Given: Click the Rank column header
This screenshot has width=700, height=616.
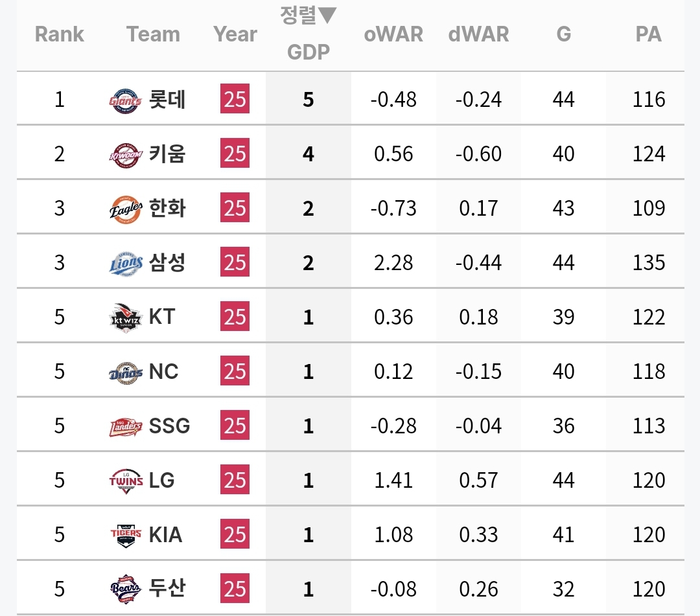Looking at the screenshot, I should click(x=60, y=34).
